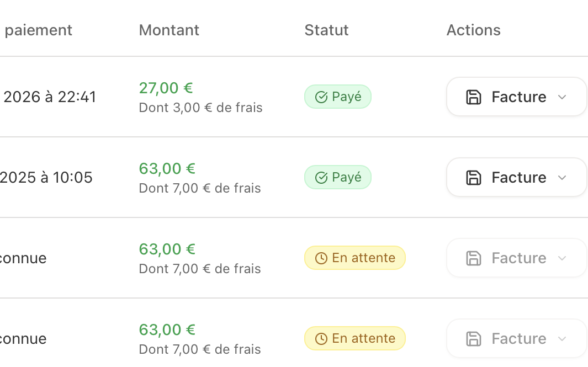Click the save icon in the 10:05 row's Facture button

[x=474, y=178]
